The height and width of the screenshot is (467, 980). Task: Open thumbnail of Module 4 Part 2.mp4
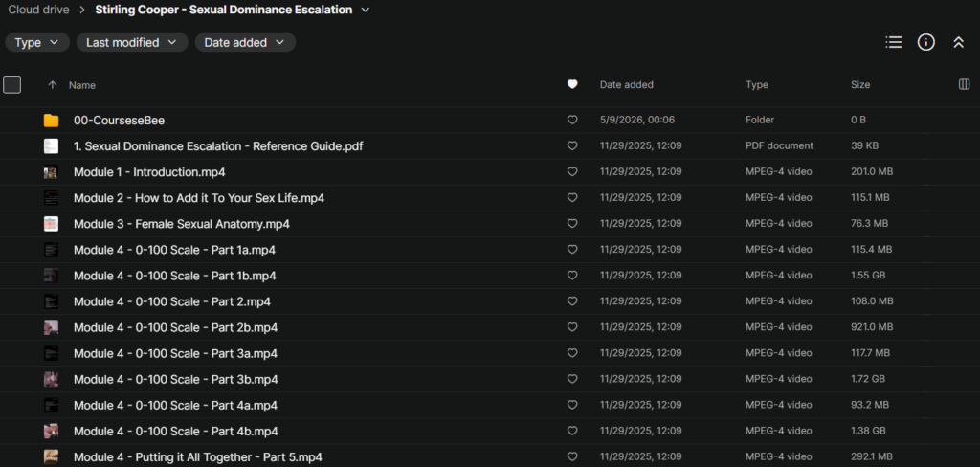pos(52,302)
